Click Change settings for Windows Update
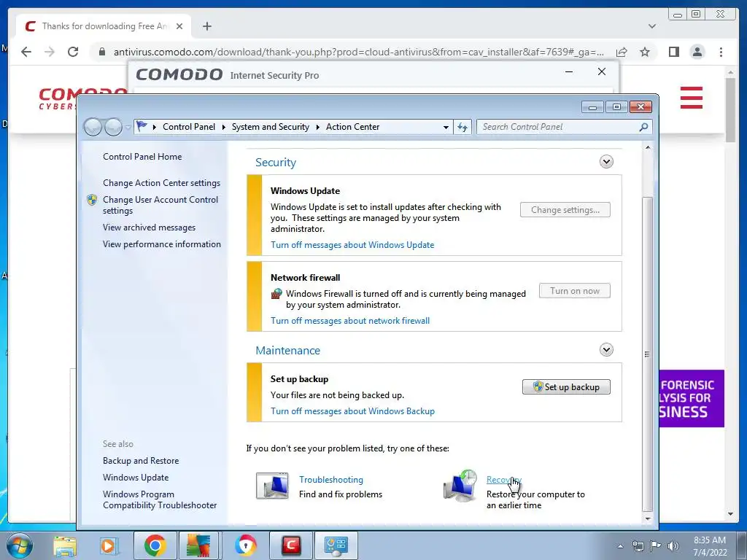Screen dimensions: 747x560 point(565,210)
